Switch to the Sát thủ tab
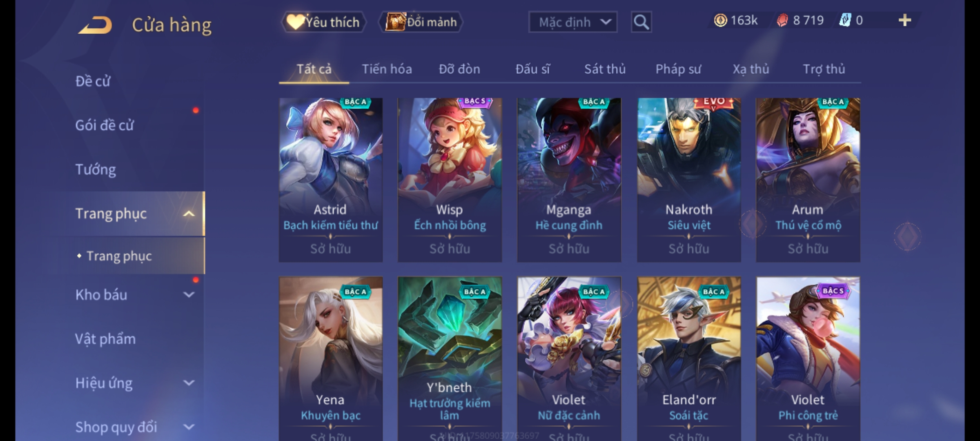 tap(605, 69)
